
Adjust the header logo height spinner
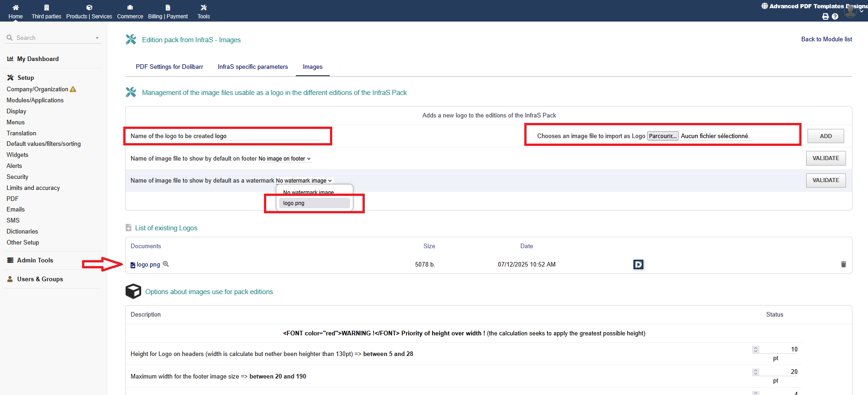[756, 350]
